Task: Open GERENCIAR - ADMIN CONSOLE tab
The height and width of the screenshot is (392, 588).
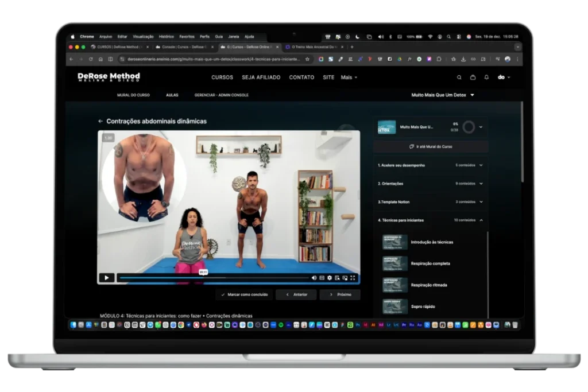Action: [x=221, y=95]
